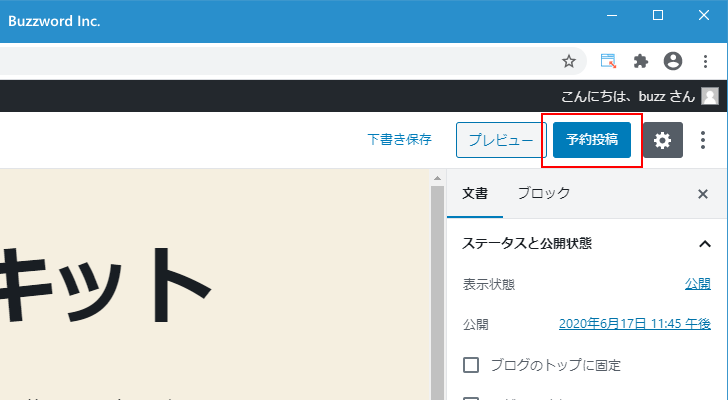Click the プレビュー preview button
Screen dimensions: 728x400
pos(500,140)
